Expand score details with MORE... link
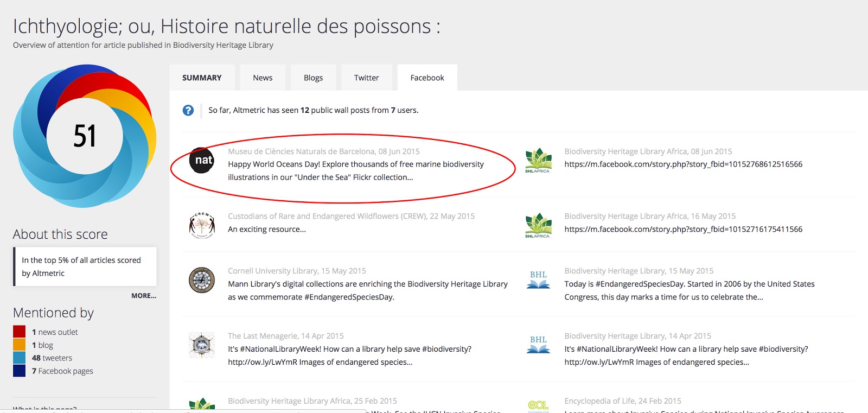868x413 pixels. point(143,296)
